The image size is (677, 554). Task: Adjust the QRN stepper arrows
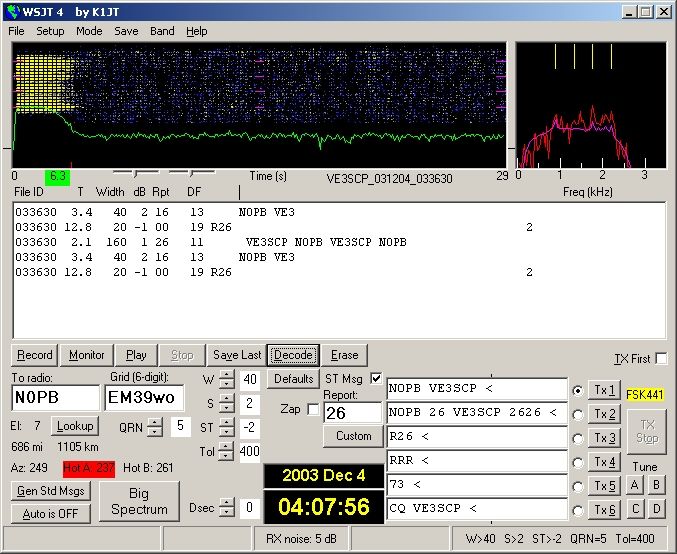tap(155, 427)
